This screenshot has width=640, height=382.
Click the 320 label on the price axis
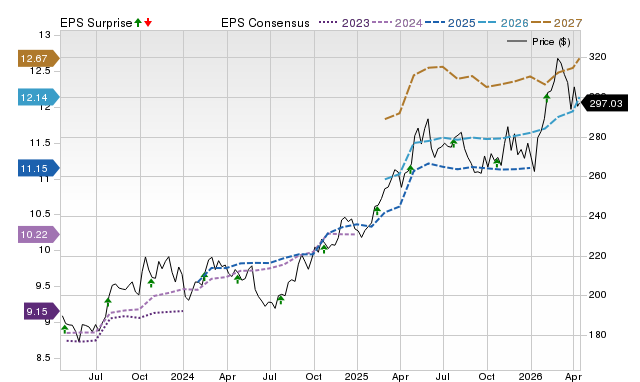(598, 57)
